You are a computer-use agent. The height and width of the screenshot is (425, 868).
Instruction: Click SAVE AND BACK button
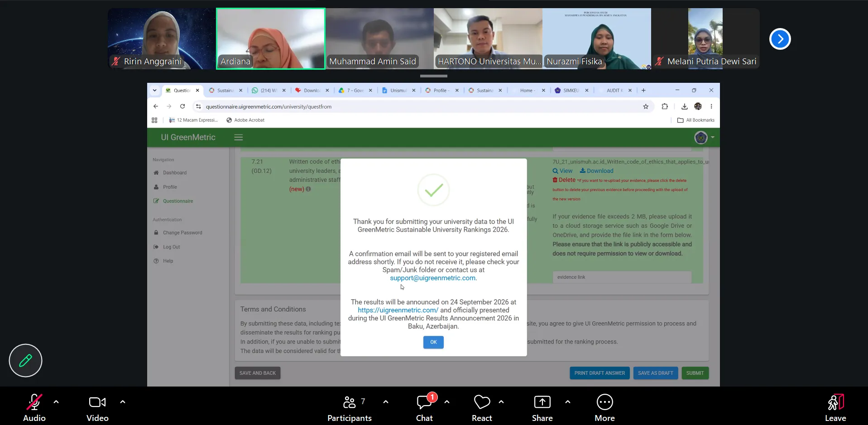257,373
